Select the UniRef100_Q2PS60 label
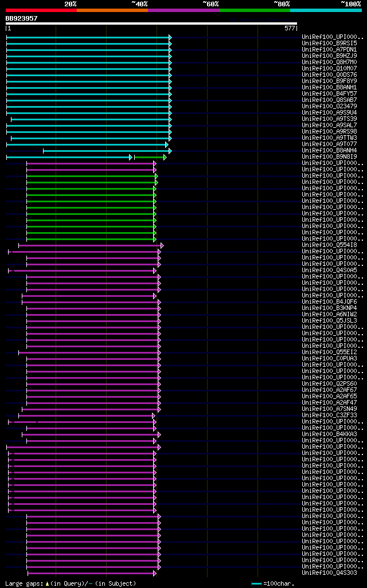 pyautogui.click(x=329, y=383)
